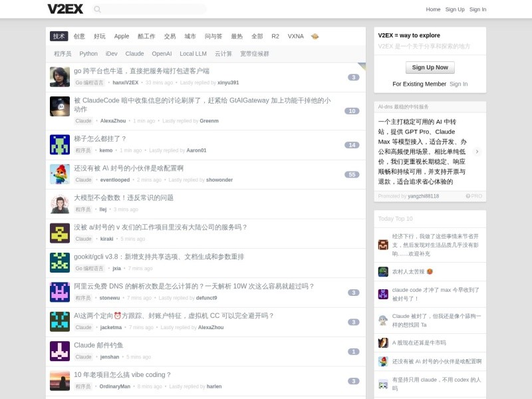
Task: Click reply count 14 badge
Action: click(352, 145)
